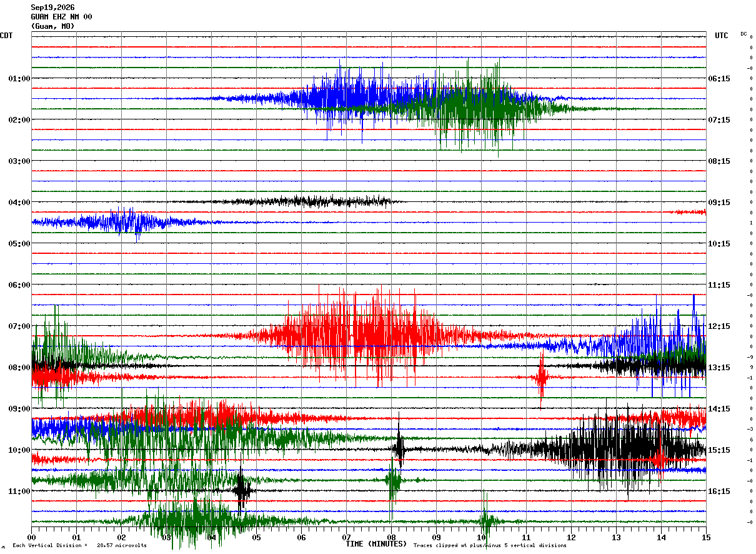Select the 06:15 UTC time label
This screenshot has height=554, width=756.
pyautogui.click(x=719, y=79)
